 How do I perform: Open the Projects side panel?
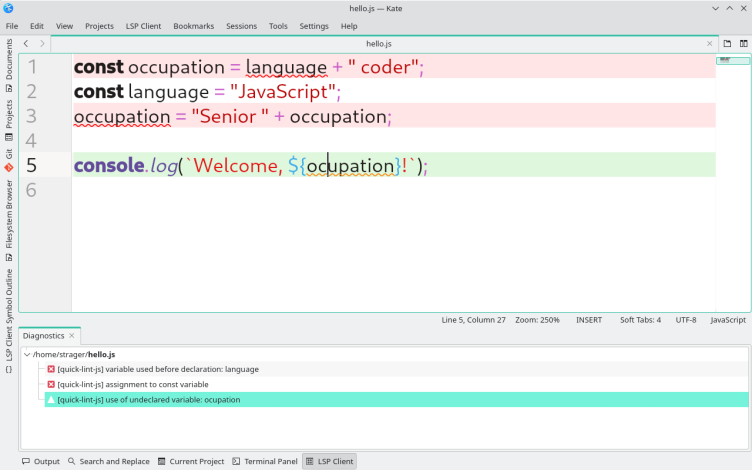click(x=9, y=118)
